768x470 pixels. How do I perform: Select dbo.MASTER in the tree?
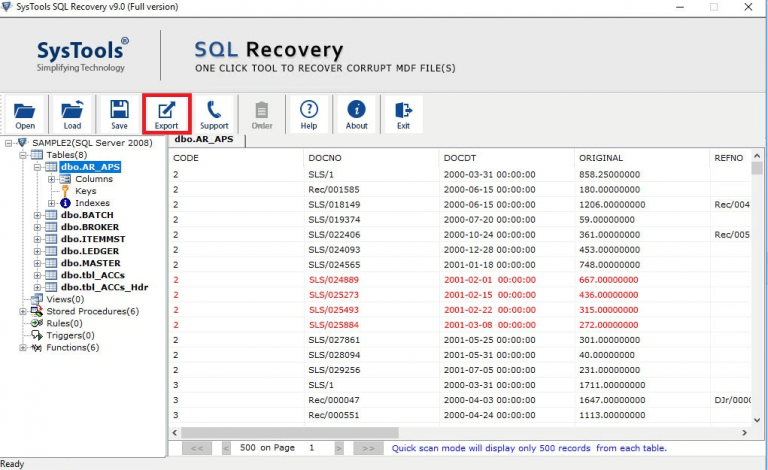pos(91,263)
